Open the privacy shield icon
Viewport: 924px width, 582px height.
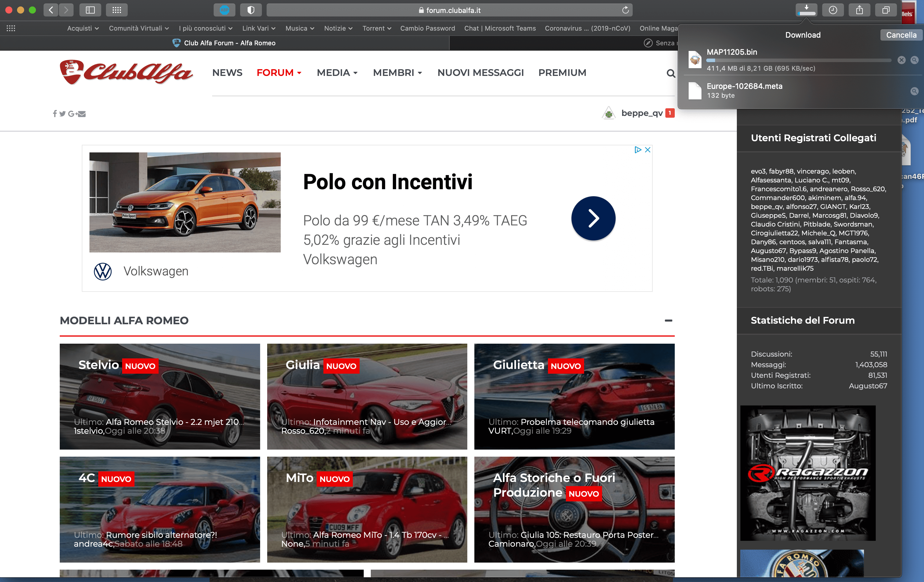coord(251,10)
